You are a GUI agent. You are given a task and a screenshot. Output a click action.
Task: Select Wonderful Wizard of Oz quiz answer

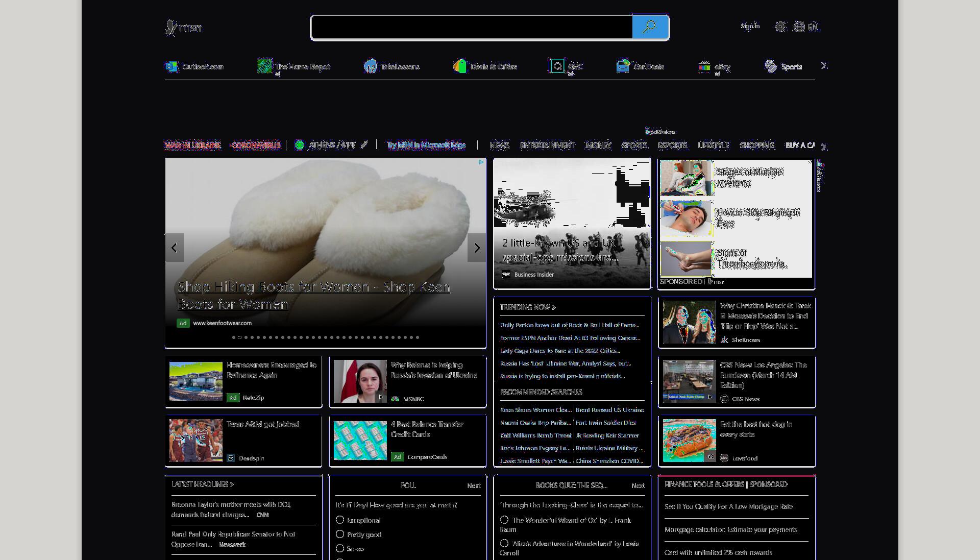coord(504,520)
